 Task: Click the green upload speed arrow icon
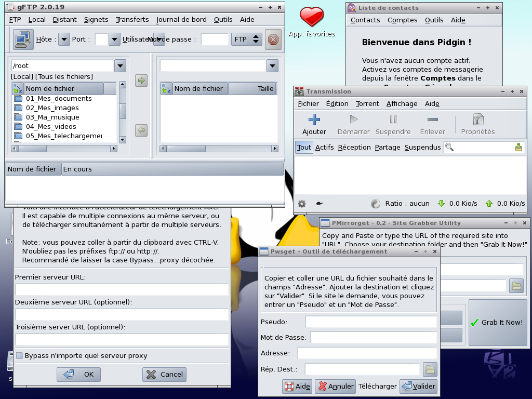pyautogui.click(x=489, y=204)
